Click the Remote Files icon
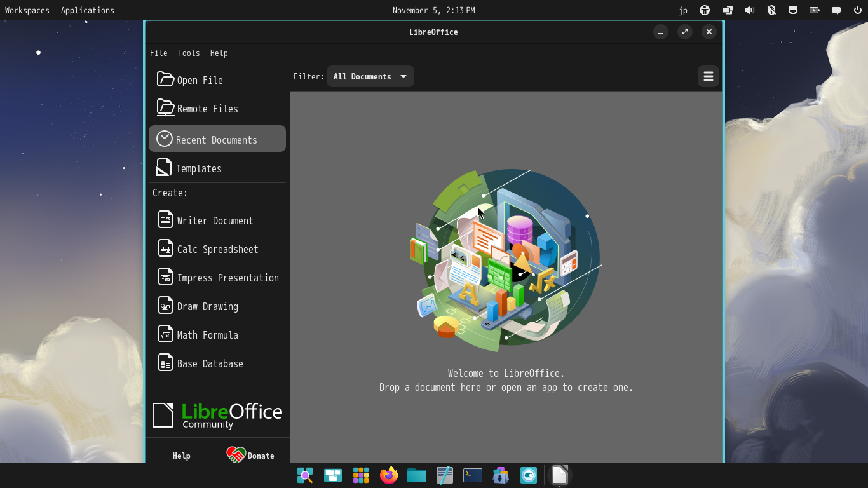The image size is (868, 488). pyautogui.click(x=165, y=108)
